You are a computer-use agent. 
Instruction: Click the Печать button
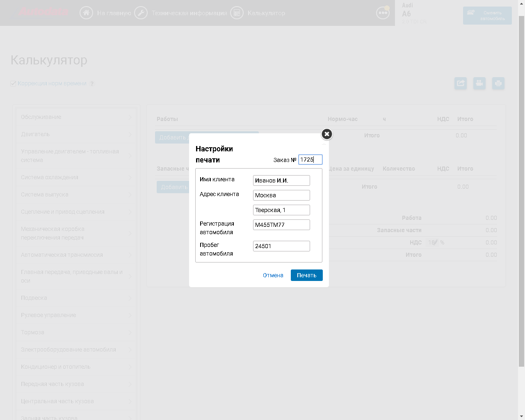307,275
